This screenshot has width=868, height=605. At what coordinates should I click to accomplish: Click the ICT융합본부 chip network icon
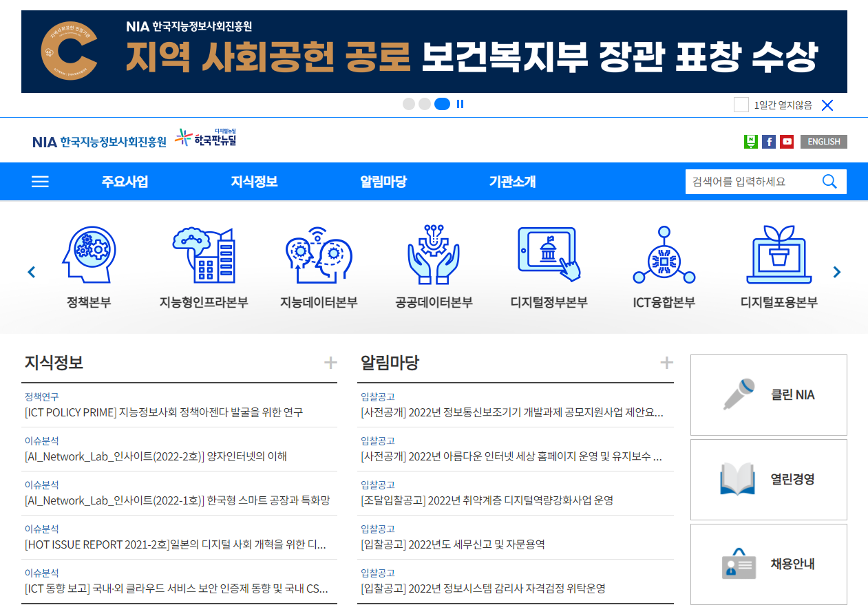click(x=664, y=255)
